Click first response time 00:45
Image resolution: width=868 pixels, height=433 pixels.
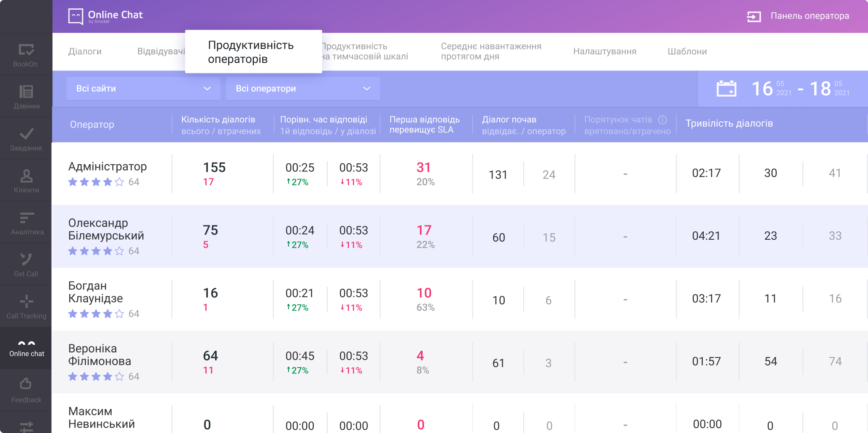[x=300, y=356]
